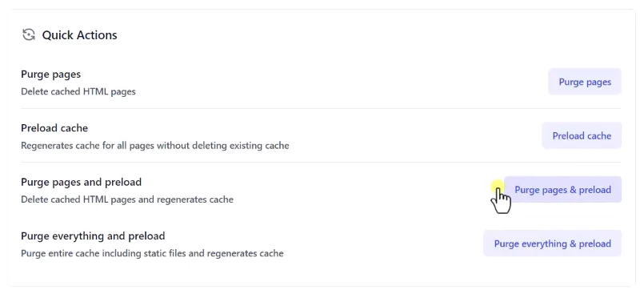Click the divider line under Purge pages row

(321, 109)
